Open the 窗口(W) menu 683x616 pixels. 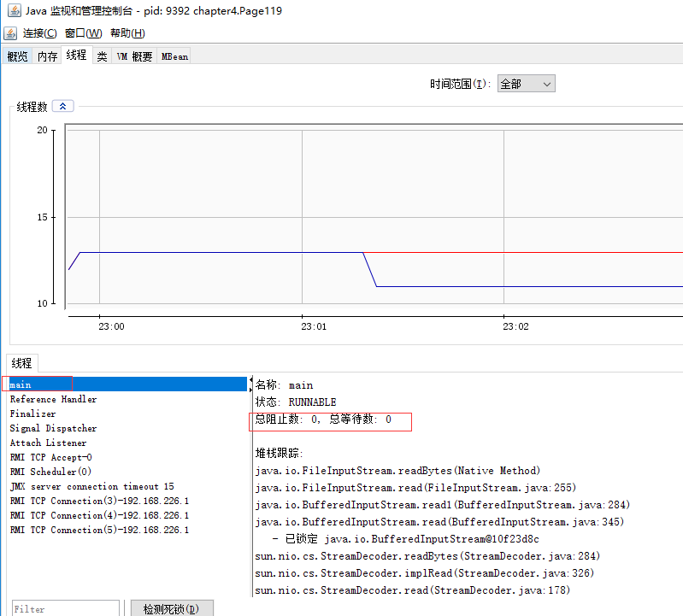tap(84, 33)
